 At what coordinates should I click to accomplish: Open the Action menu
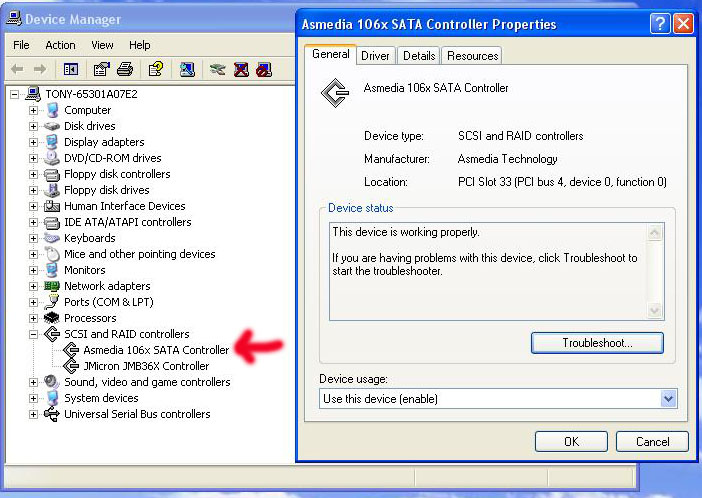click(x=60, y=45)
